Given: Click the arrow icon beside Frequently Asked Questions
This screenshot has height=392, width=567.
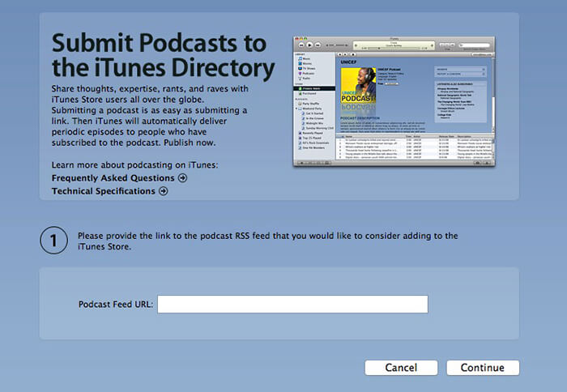Looking at the screenshot, I should pos(183,178).
